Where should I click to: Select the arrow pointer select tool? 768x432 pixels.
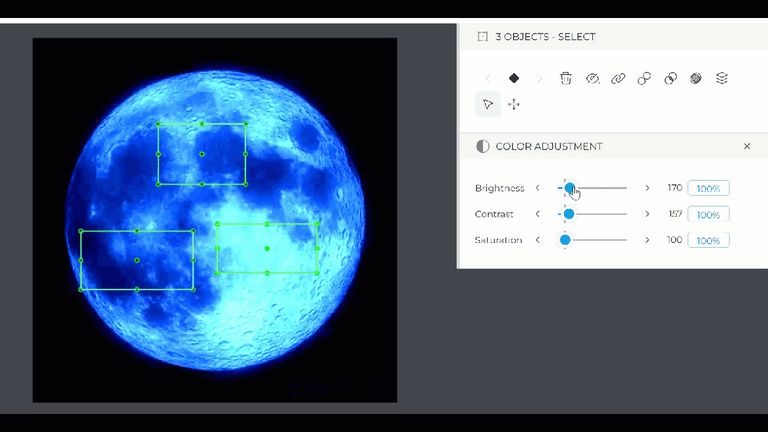[x=488, y=104]
